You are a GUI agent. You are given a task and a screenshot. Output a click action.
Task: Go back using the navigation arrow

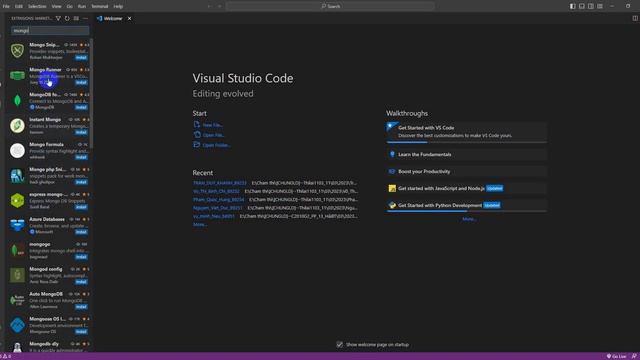[209, 6]
